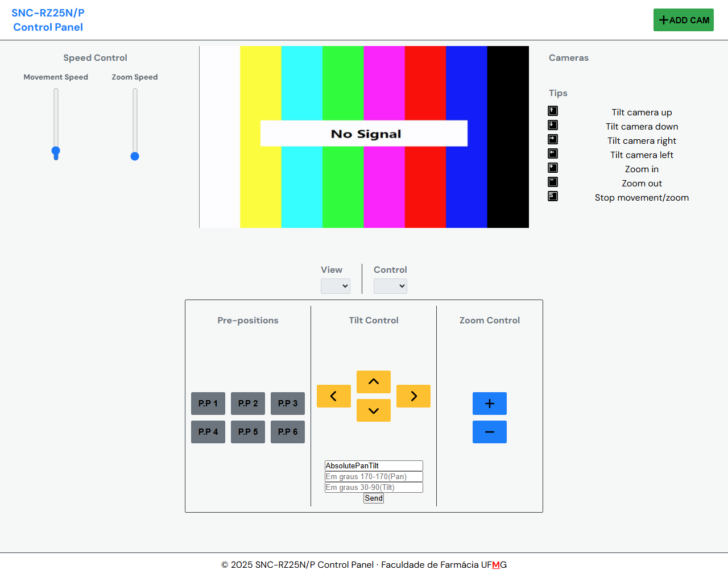The width and height of the screenshot is (728, 582).
Task: Zoom out with the blue minus button
Action: (x=489, y=432)
